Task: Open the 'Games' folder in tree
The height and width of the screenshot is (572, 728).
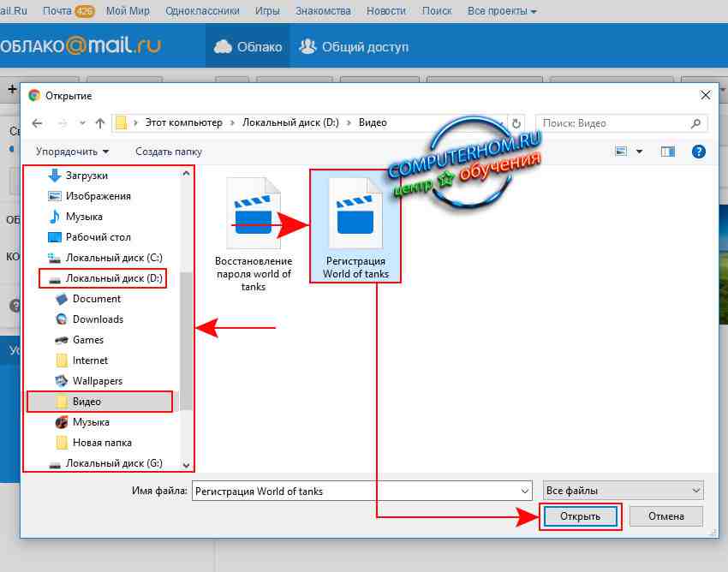Action: click(x=87, y=340)
